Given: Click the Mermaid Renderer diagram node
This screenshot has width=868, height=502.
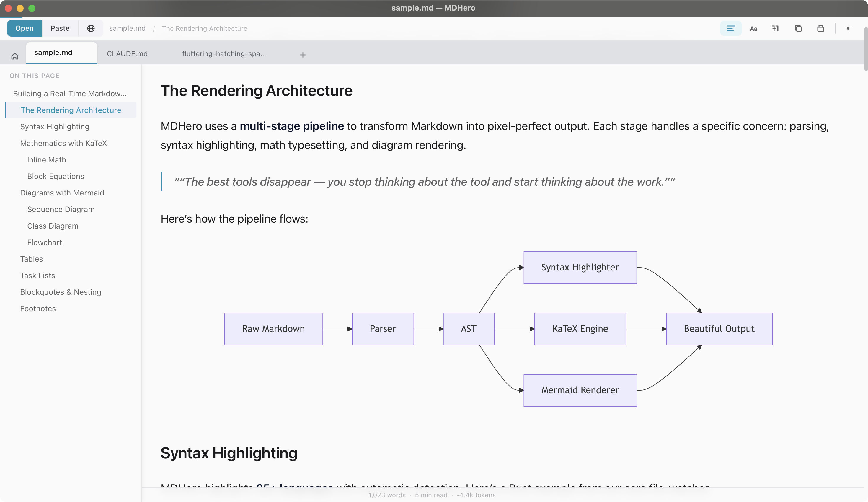Looking at the screenshot, I should 580,390.
